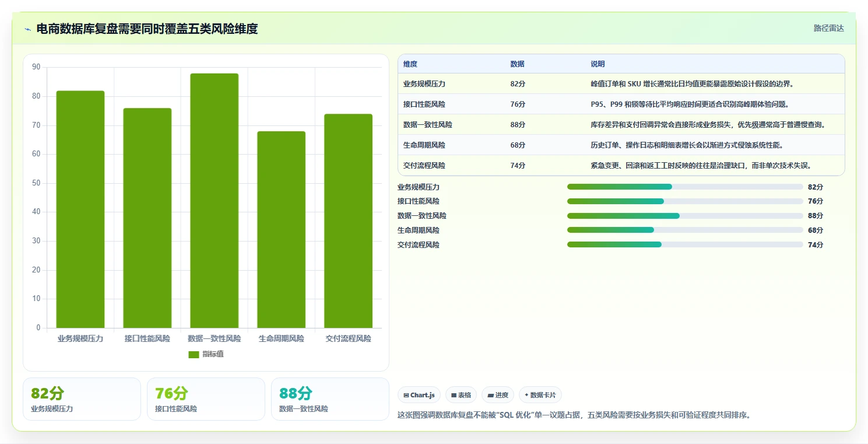Screen dimensions: 868x444
Task: Click the 交付流程风险 progress bar
Action: click(685, 244)
